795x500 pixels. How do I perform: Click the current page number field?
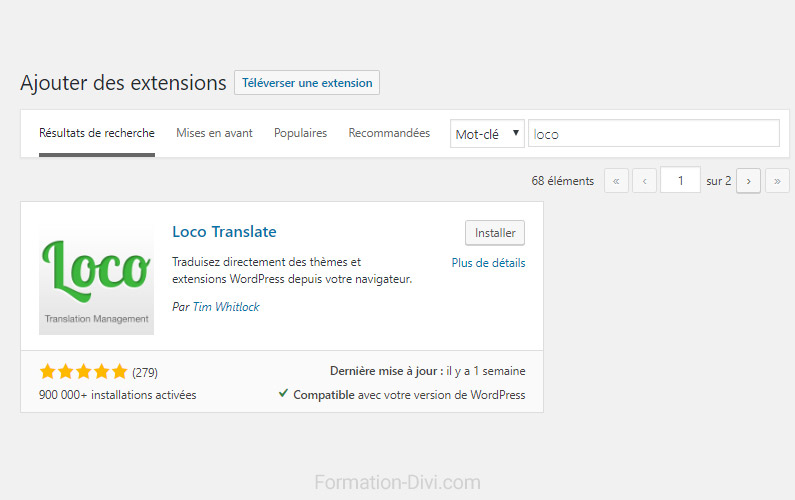[x=681, y=181]
